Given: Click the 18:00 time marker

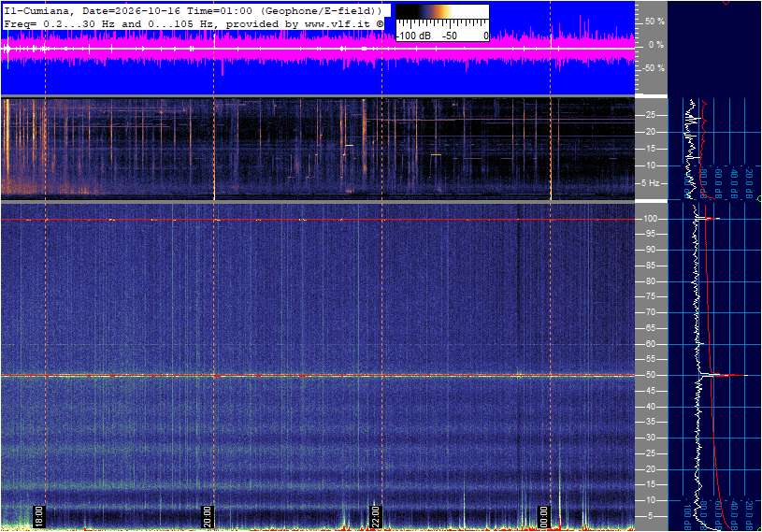Looking at the screenshot, I should [39, 516].
